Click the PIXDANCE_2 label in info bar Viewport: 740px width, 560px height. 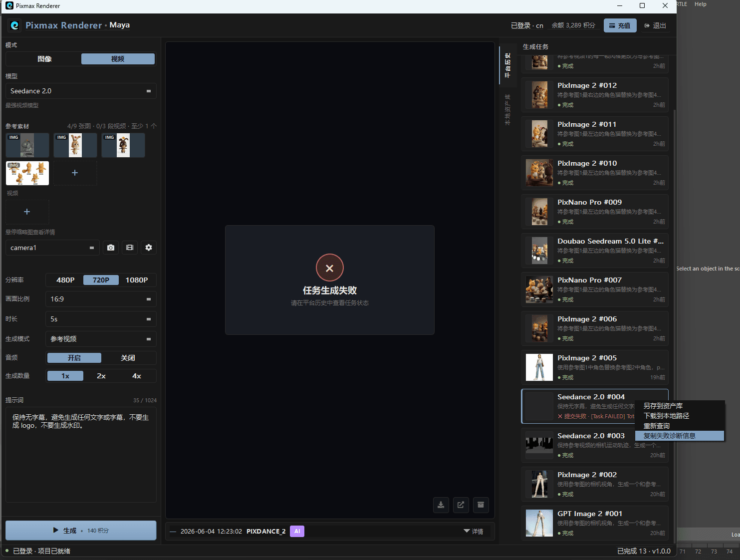266,532
